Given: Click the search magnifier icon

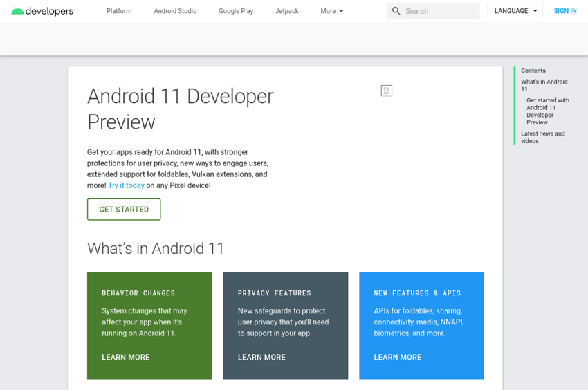Looking at the screenshot, I should pyautogui.click(x=396, y=11).
